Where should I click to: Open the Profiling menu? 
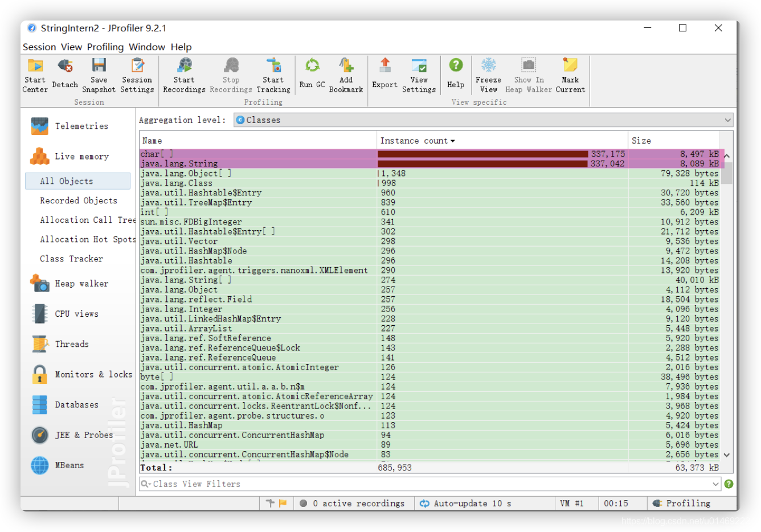(x=105, y=47)
